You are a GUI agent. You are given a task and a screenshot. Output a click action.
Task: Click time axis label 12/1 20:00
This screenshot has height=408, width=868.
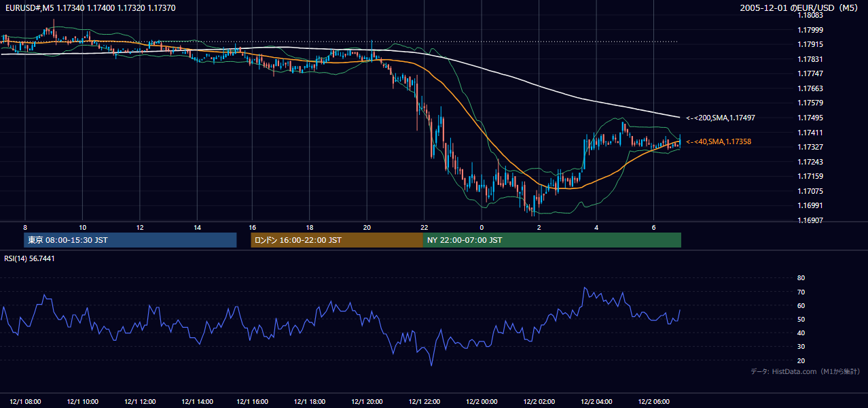tap(367, 401)
